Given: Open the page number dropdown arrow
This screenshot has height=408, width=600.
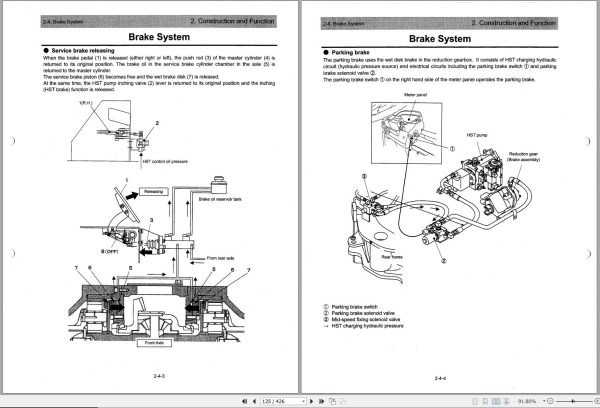Looking at the screenshot, I should tap(303, 401).
